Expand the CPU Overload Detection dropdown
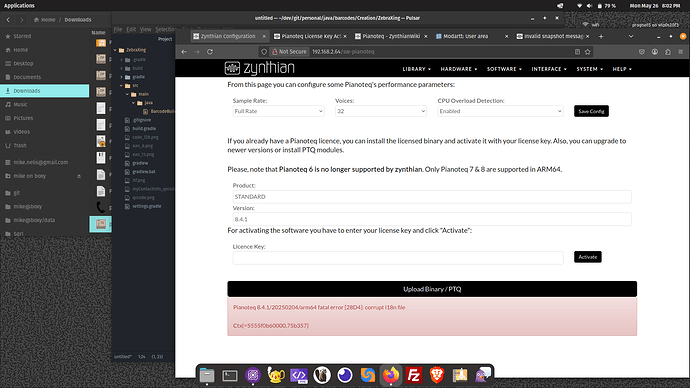The image size is (690, 388). pyautogui.click(x=500, y=111)
